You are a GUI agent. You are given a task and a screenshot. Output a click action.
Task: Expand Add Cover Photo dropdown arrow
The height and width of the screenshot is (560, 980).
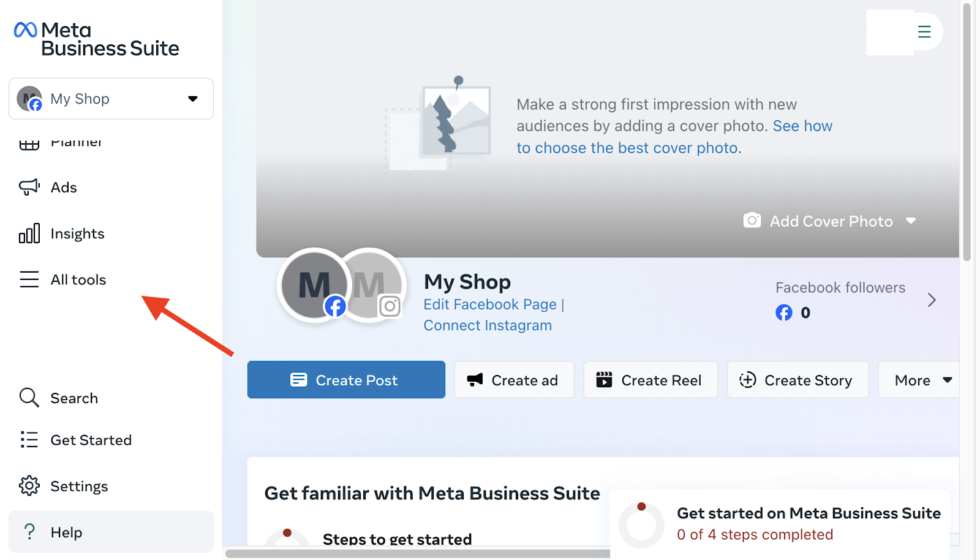[911, 221]
